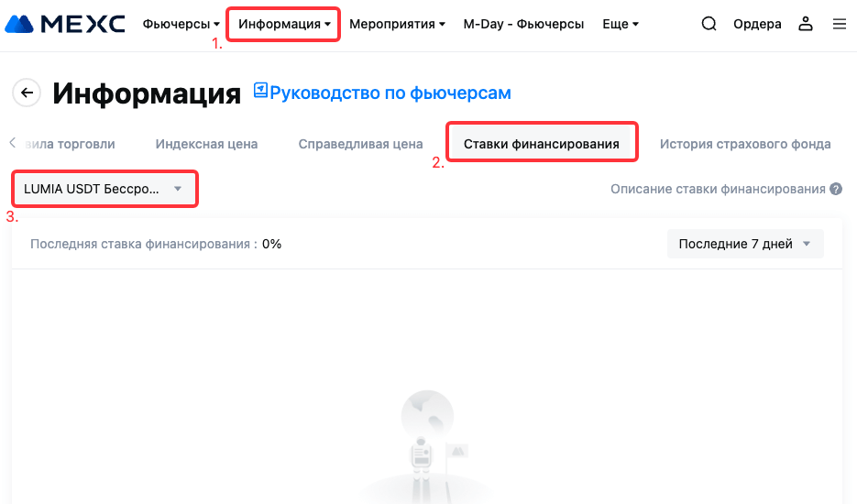The image size is (857, 504).
Task: Open the Ордера link
Action: click(x=757, y=24)
